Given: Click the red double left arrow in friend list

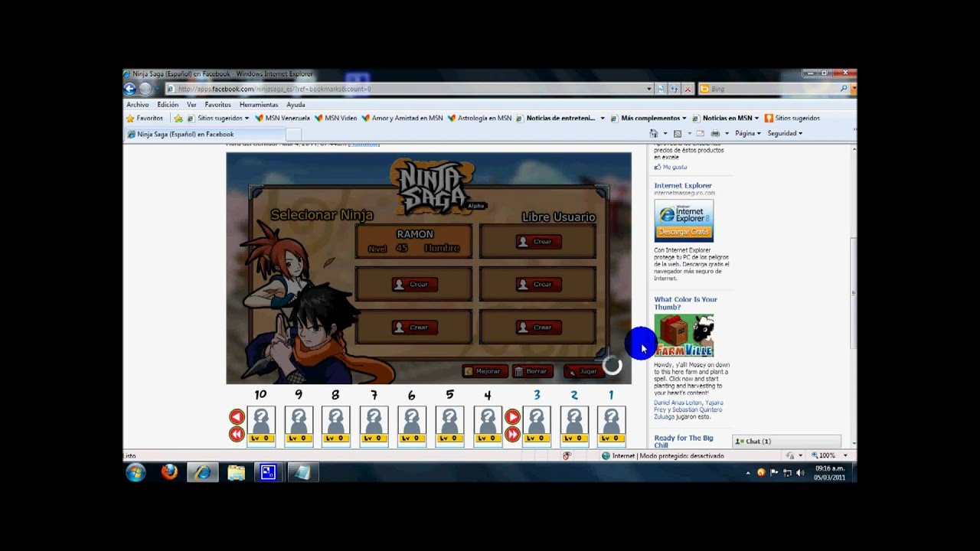Looking at the screenshot, I should [x=237, y=434].
